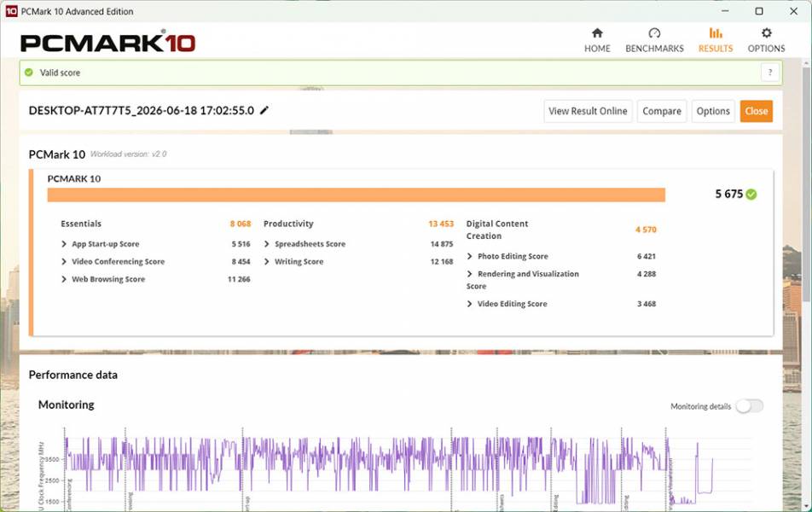
Task: Open the BENCHMARKS tab label
Action: click(x=654, y=48)
